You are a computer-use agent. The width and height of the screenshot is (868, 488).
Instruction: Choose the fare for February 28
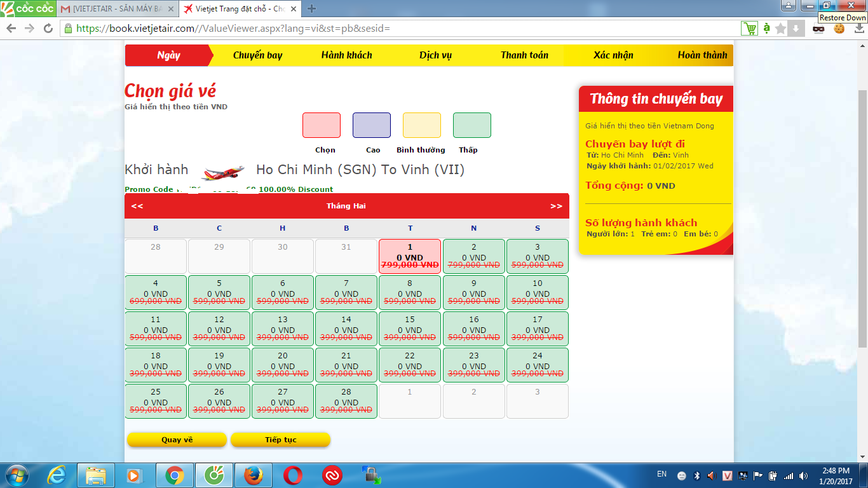click(346, 401)
